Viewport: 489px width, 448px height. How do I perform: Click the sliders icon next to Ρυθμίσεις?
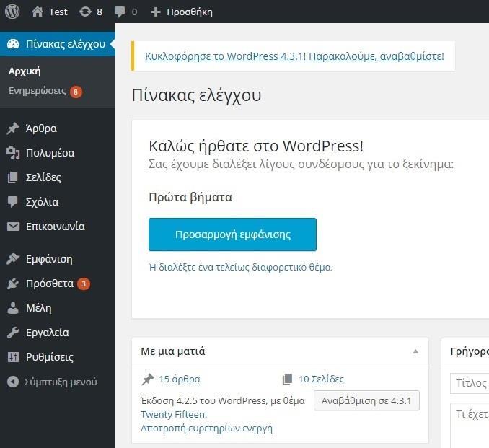pos(13,357)
